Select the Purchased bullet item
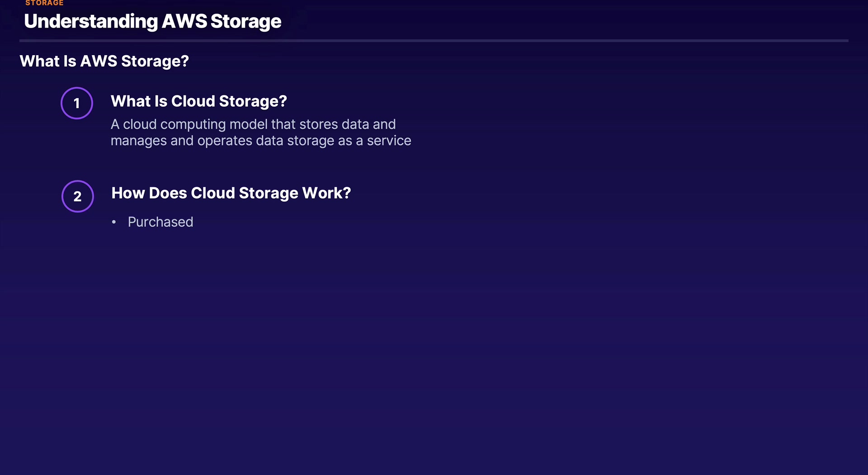 coord(160,222)
